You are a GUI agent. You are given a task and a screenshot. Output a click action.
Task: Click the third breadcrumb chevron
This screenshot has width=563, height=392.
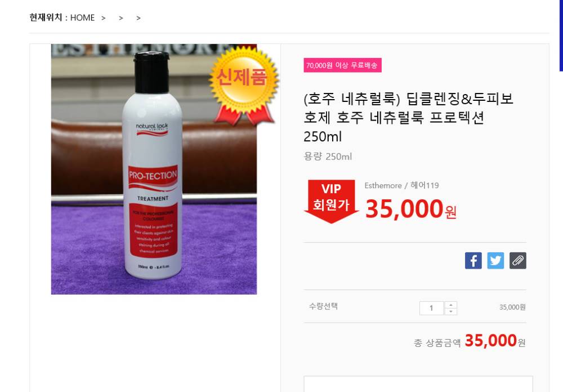[138, 18]
